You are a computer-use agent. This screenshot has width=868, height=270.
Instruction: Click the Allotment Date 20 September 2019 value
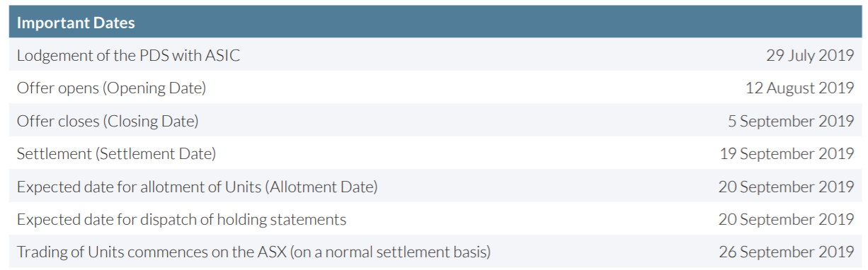pyautogui.click(x=787, y=187)
